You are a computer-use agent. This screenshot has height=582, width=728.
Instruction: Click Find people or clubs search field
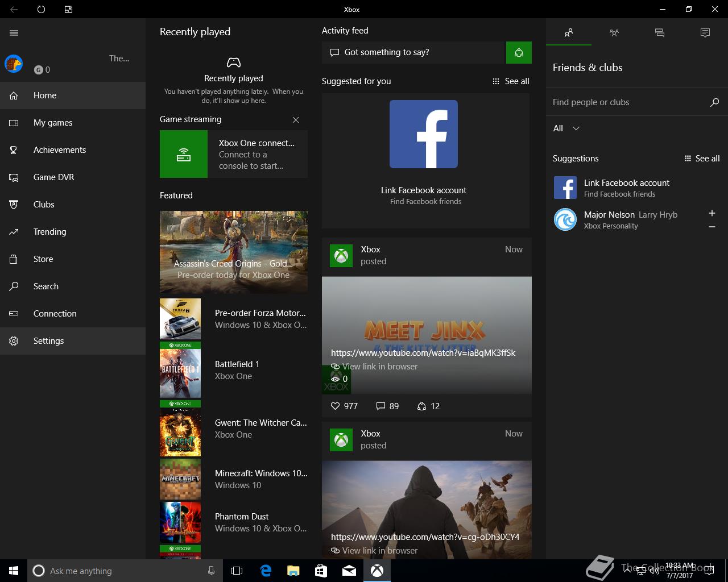pos(626,102)
